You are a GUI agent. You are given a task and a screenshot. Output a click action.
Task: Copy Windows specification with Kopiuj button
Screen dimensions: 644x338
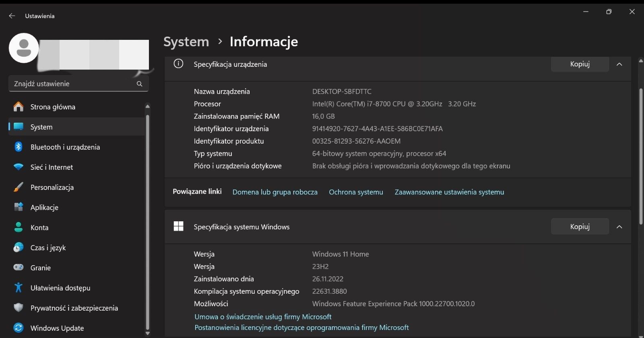580,227
